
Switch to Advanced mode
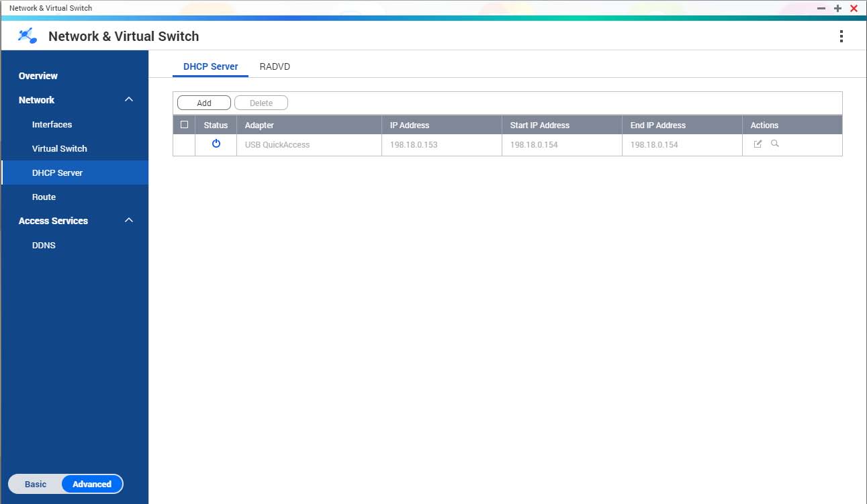(92, 484)
